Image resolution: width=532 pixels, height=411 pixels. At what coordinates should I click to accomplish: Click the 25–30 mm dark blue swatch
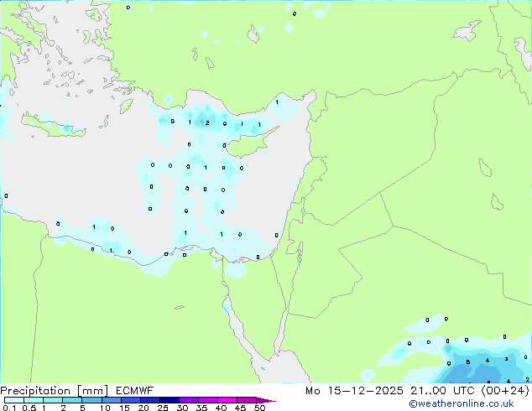pos(170,400)
